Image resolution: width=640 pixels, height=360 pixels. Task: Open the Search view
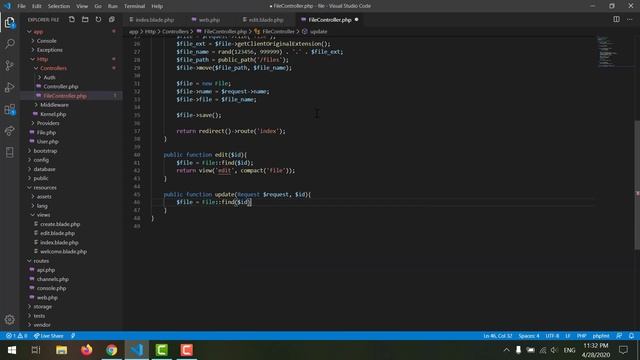(x=10, y=44)
